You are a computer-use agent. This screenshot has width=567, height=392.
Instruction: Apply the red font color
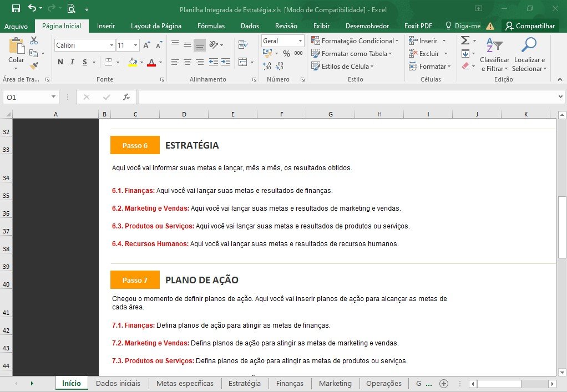point(151,62)
